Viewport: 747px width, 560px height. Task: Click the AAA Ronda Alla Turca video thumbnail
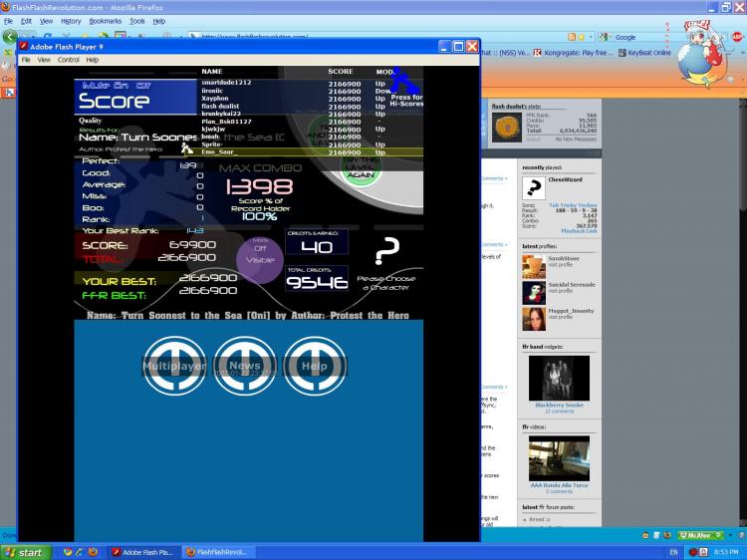pyautogui.click(x=559, y=458)
